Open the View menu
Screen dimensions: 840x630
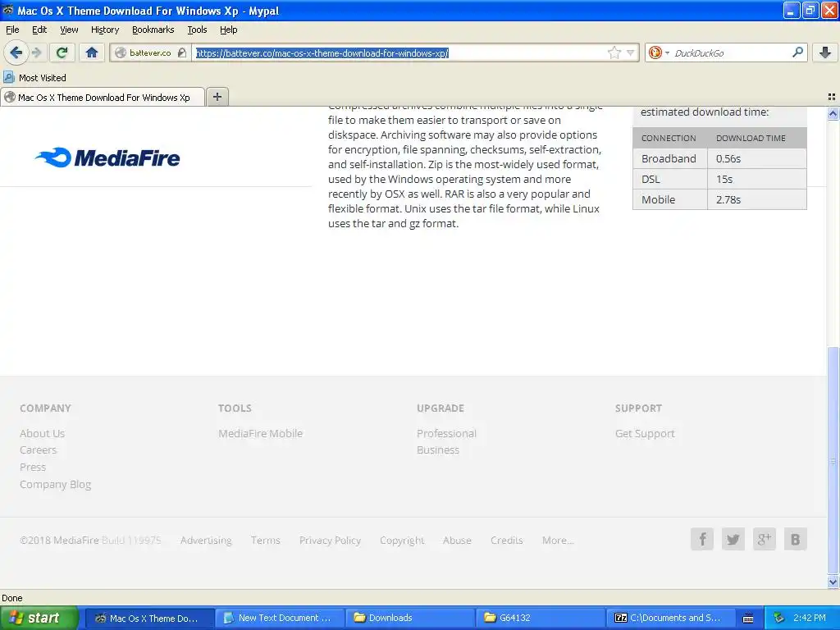[69, 30]
